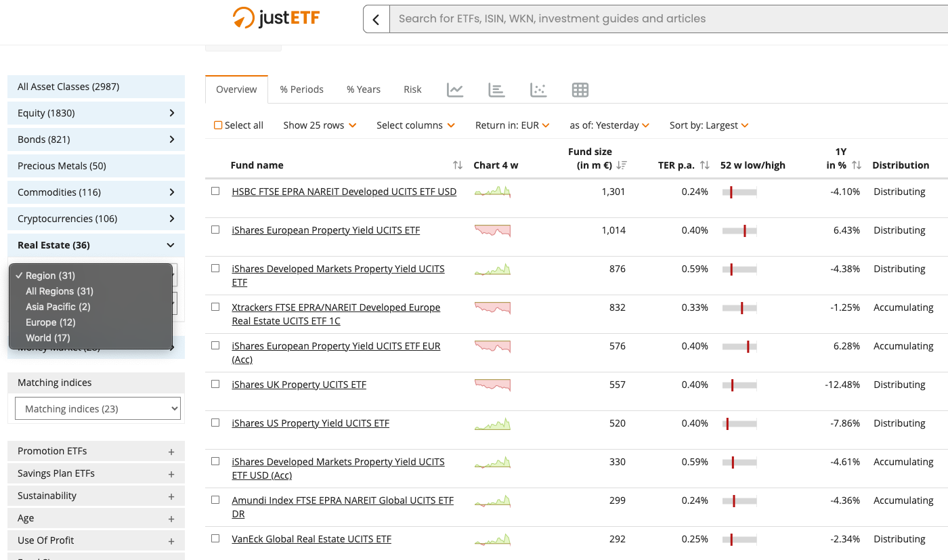Click the back arrow beside search
The height and width of the screenshot is (560, 948).
coord(376,19)
